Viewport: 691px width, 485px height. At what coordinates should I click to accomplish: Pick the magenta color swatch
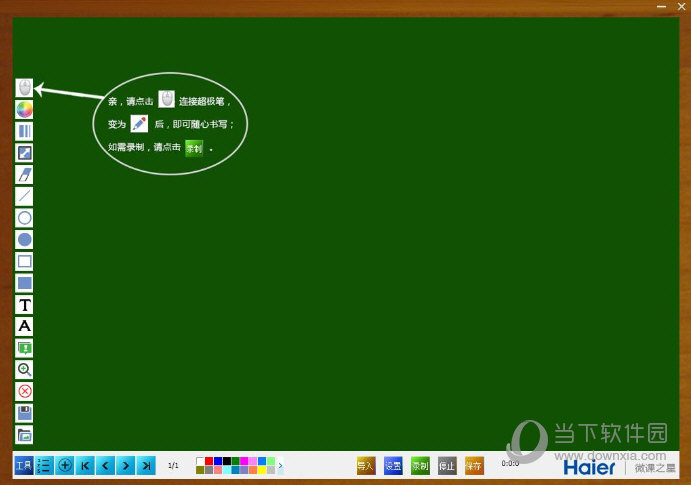click(x=244, y=461)
